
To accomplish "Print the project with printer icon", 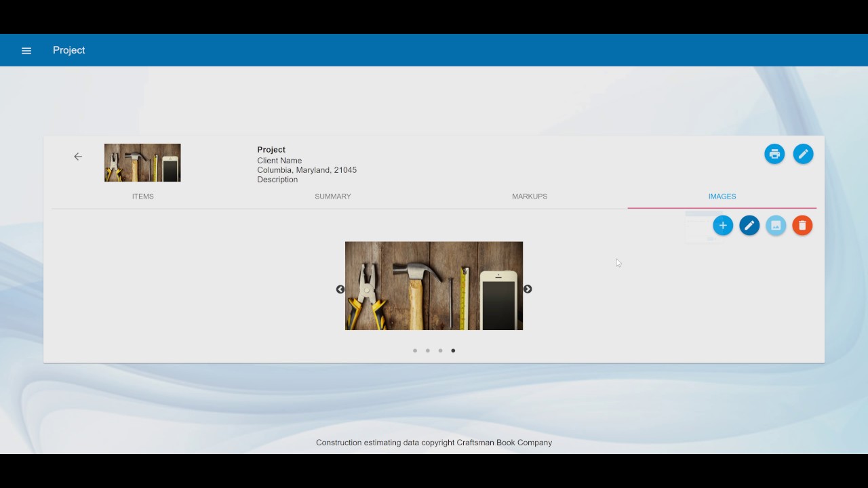I will tap(774, 154).
